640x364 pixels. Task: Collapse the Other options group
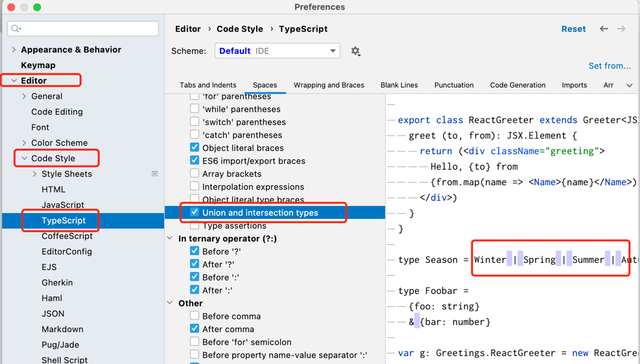point(170,303)
